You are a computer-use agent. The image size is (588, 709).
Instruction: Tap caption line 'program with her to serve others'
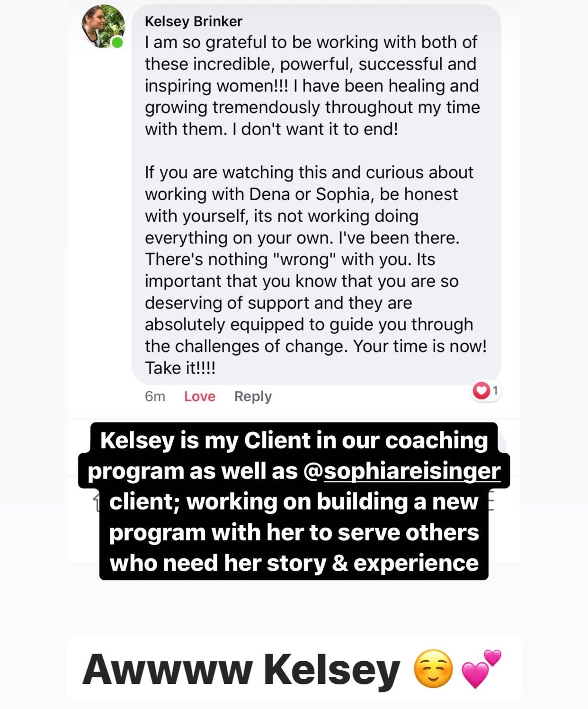294,532
